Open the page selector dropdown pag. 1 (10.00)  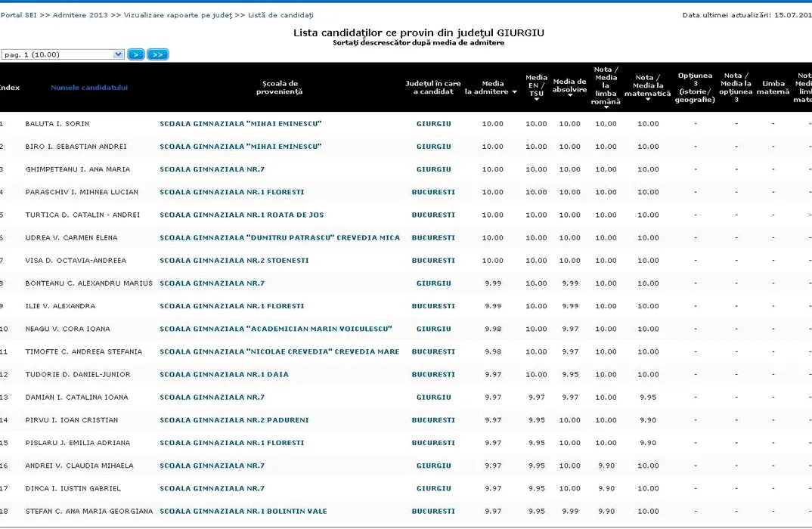(63, 54)
